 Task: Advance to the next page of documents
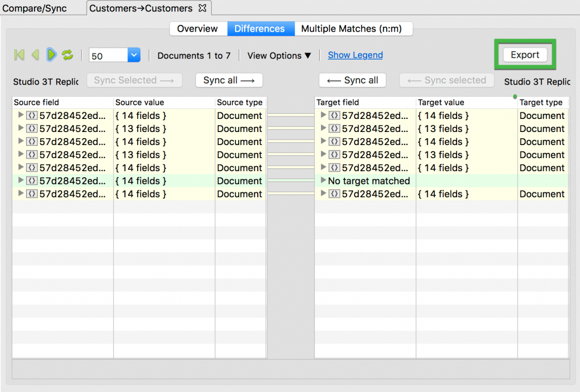pyautogui.click(x=51, y=55)
